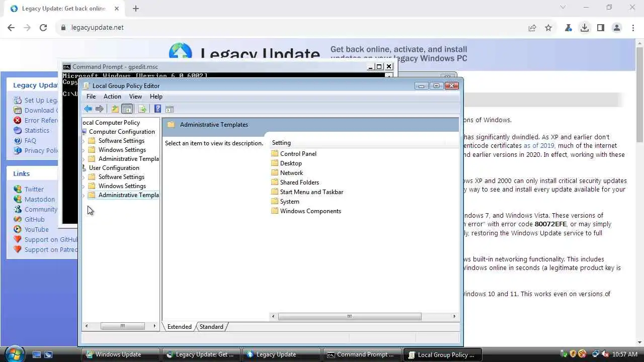Click the Export List toolbar icon
The width and height of the screenshot is (644, 362).
[142, 109]
